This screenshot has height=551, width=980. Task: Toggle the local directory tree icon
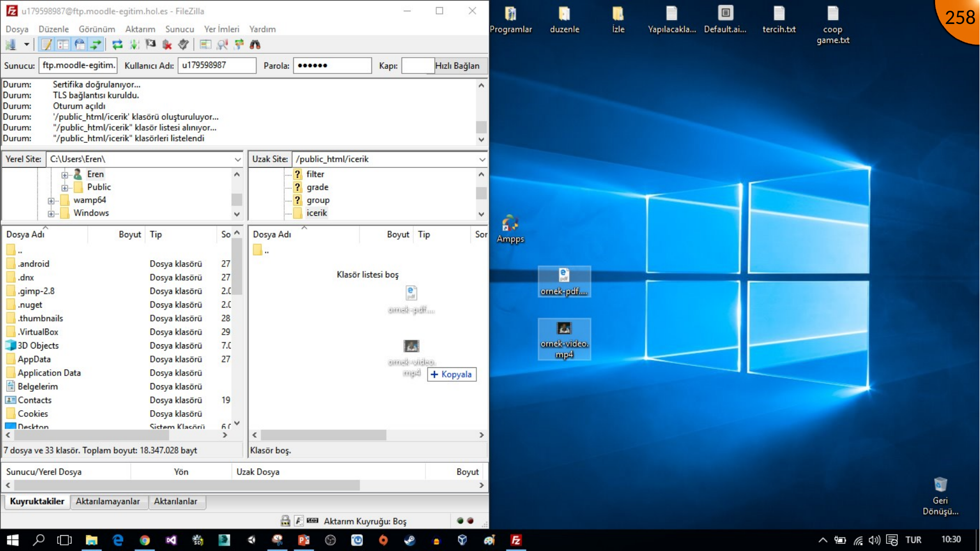coord(63,44)
